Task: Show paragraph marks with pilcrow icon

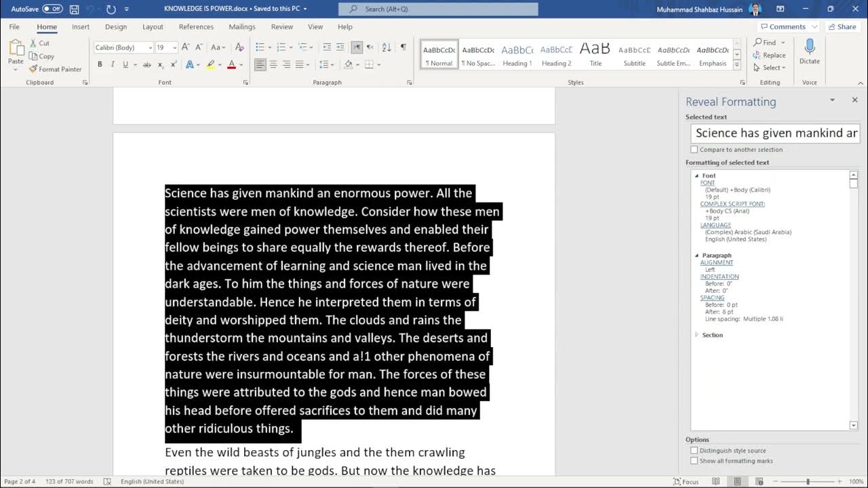Action: tap(403, 47)
